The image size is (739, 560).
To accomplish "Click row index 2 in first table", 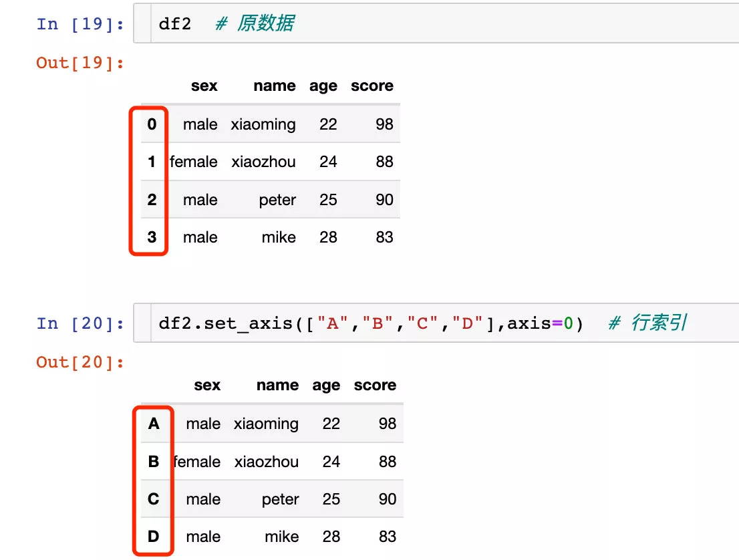I will point(152,199).
